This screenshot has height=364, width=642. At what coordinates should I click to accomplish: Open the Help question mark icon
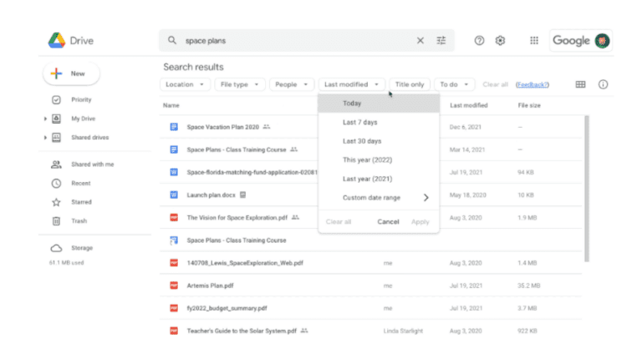tap(479, 40)
